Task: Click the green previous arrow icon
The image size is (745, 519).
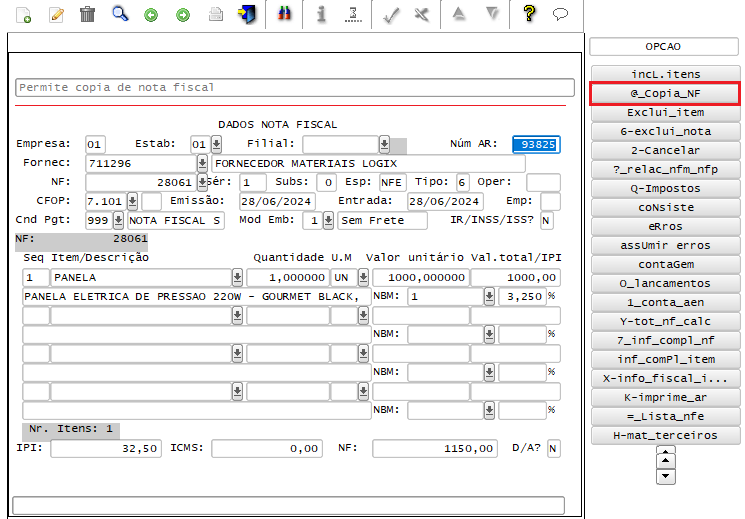Action: tap(151, 15)
